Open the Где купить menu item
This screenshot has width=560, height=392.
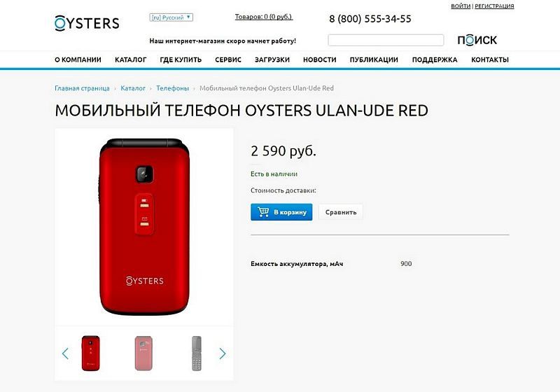click(x=181, y=59)
